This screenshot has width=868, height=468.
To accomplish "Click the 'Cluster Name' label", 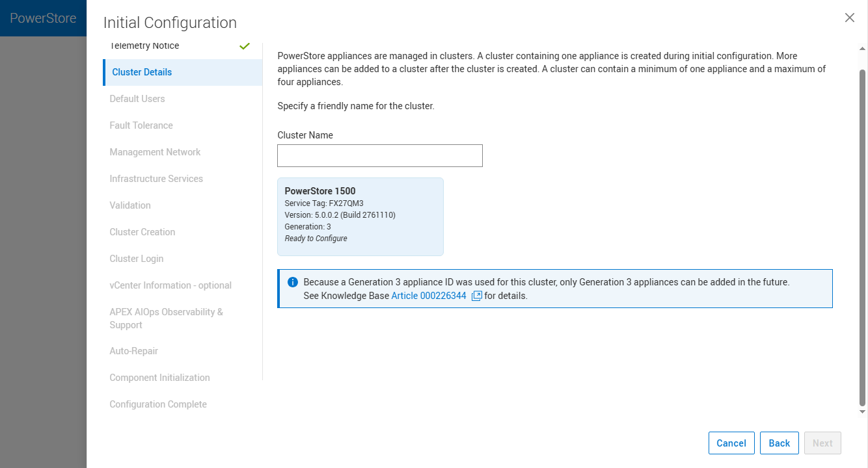I will pyautogui.click(x=305, y=135).
